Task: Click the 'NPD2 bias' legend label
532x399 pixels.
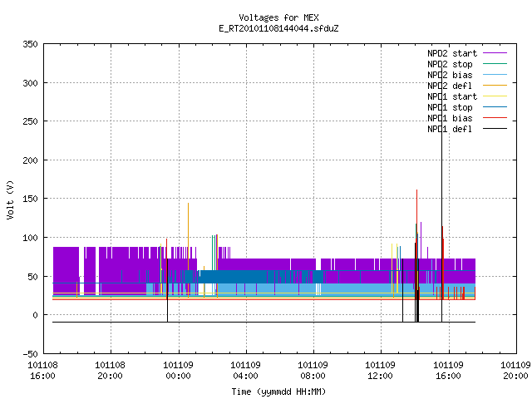Action: click(x=450, y=75)
